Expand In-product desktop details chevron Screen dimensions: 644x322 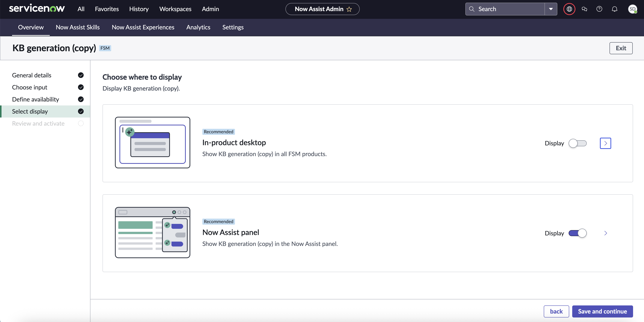pyautogui.click(x=606, y=143)
